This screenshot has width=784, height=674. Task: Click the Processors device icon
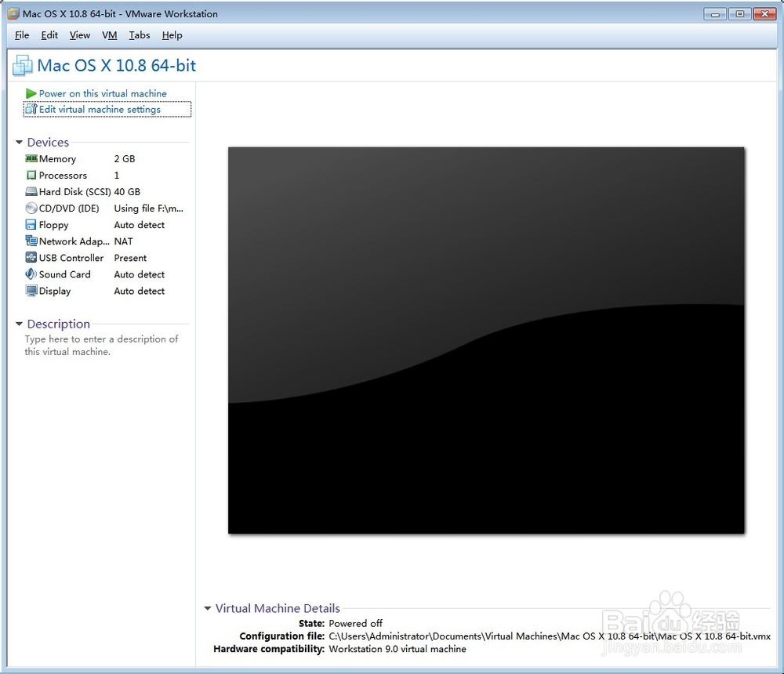(x=31, y=175)
